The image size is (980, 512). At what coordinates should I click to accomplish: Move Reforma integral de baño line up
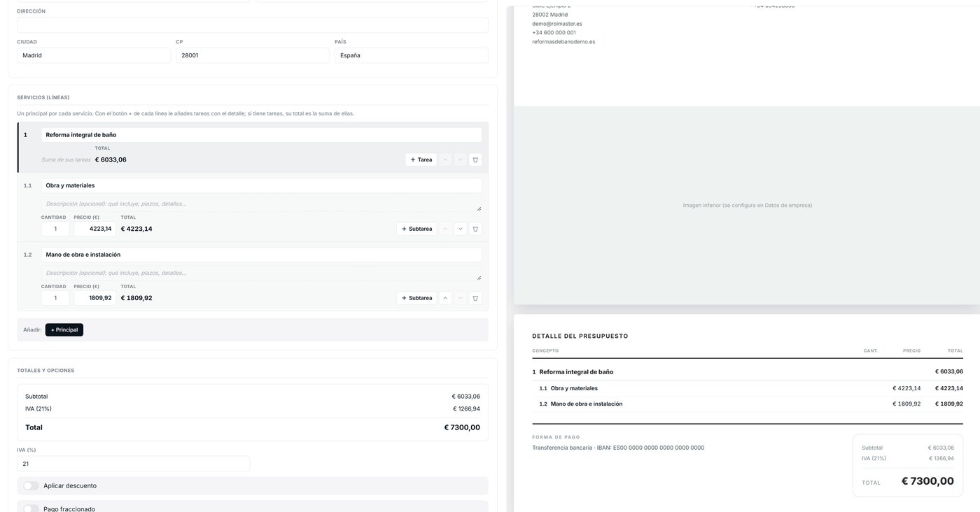445,159
